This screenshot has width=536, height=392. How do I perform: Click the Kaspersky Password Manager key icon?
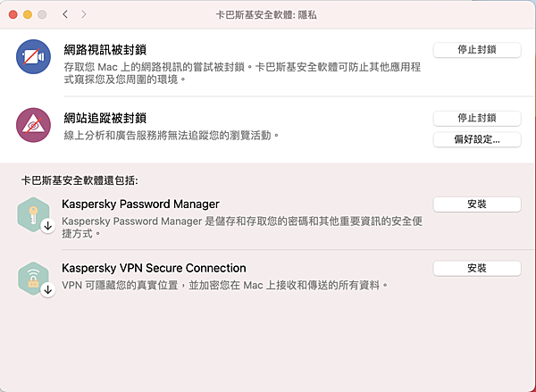click(x=33, y=214)
